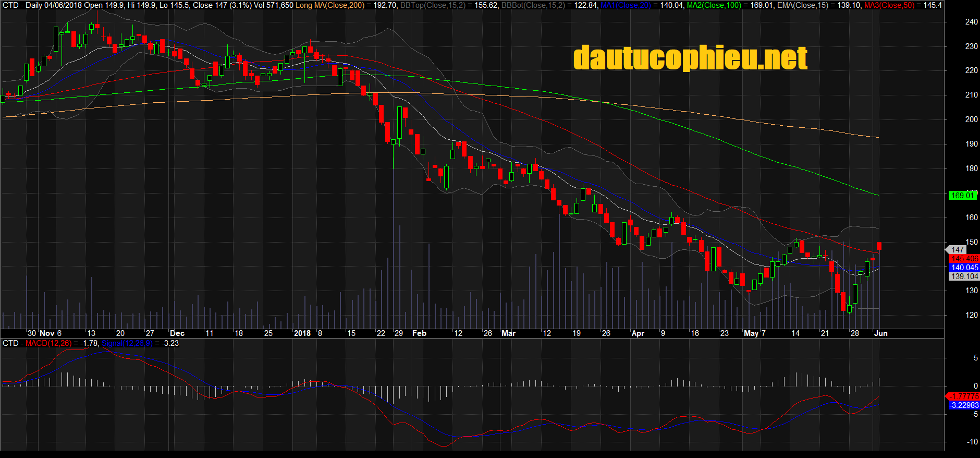Click the 'Jun' date axis label

click(881, 333)
